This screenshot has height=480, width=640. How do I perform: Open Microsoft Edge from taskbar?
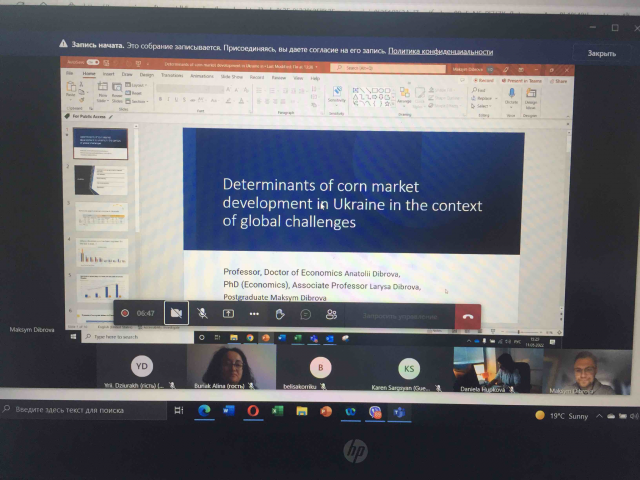tap(204, 410)
